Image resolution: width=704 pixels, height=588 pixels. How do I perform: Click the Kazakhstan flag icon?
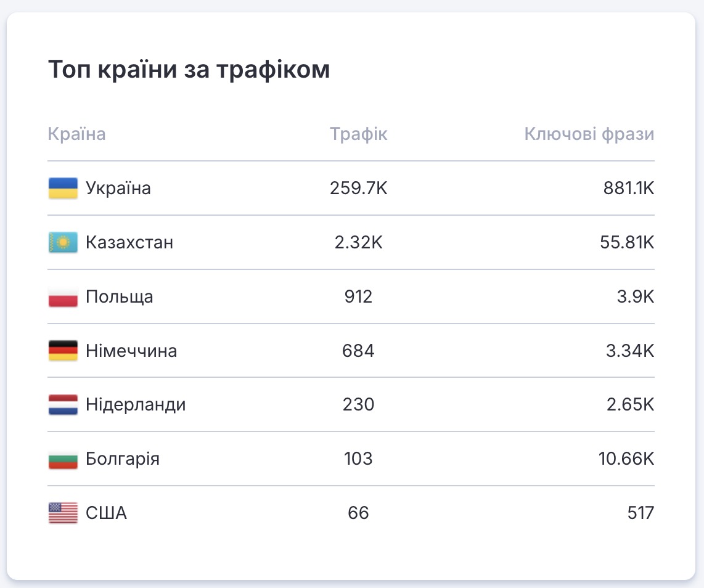[x=63, y=242]
